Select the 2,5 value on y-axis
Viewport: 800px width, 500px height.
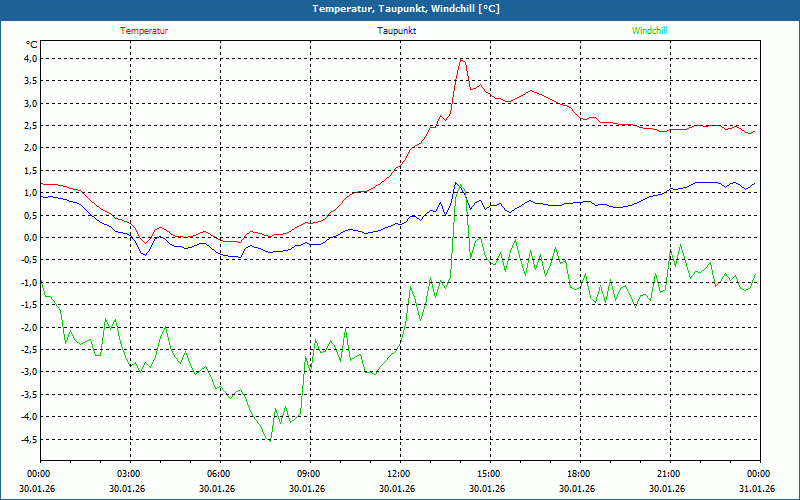[29, 126]
